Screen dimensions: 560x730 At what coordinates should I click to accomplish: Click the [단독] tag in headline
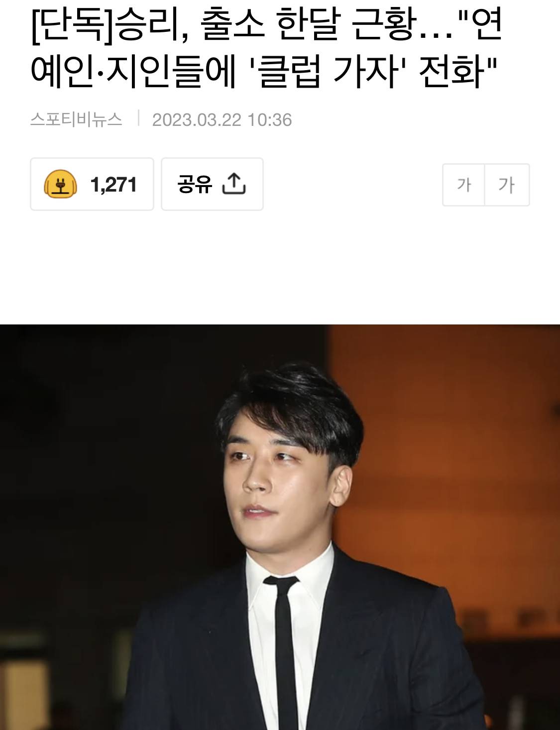(x=72, y=25)
